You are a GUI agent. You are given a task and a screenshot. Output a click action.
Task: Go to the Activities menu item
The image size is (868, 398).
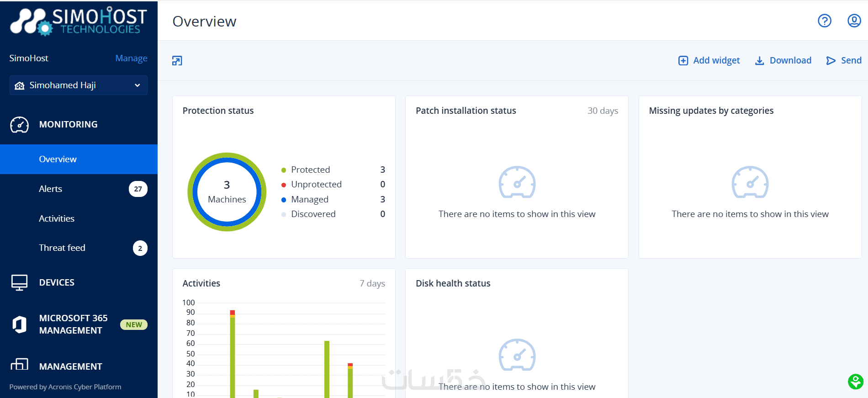[x=57, y=219]
